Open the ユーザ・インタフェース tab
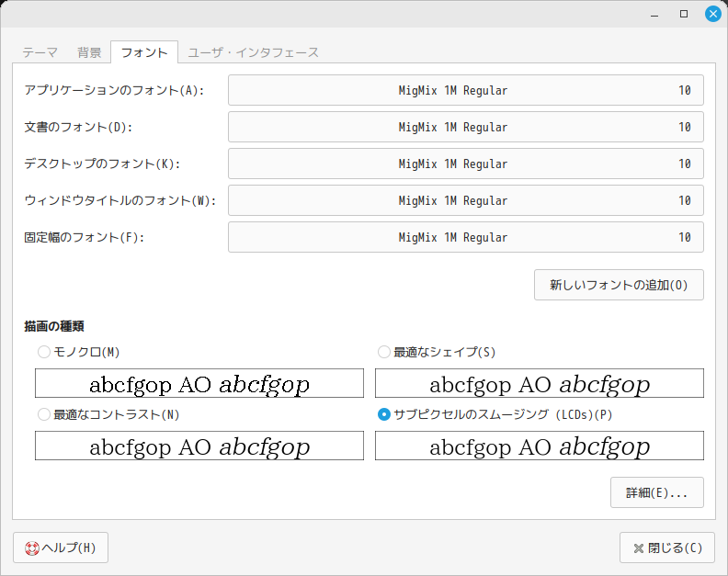 click(253, 52)
